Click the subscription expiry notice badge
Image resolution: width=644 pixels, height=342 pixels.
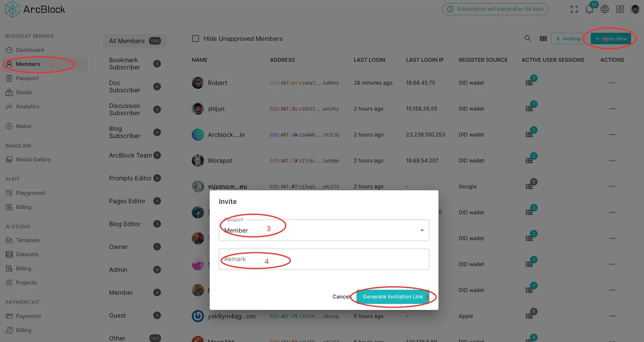click(x=495, y=9)
